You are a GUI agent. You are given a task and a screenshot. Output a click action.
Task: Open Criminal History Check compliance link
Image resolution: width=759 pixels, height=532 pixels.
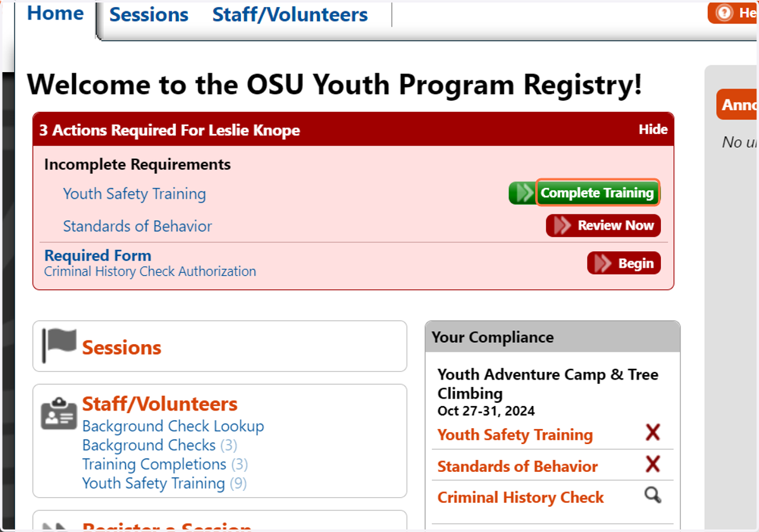521,498
